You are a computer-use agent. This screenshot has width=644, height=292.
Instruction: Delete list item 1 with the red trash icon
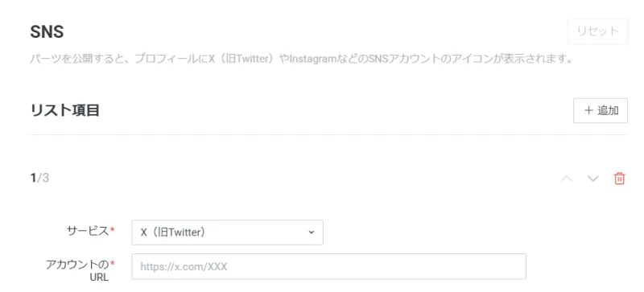point(619,179)
